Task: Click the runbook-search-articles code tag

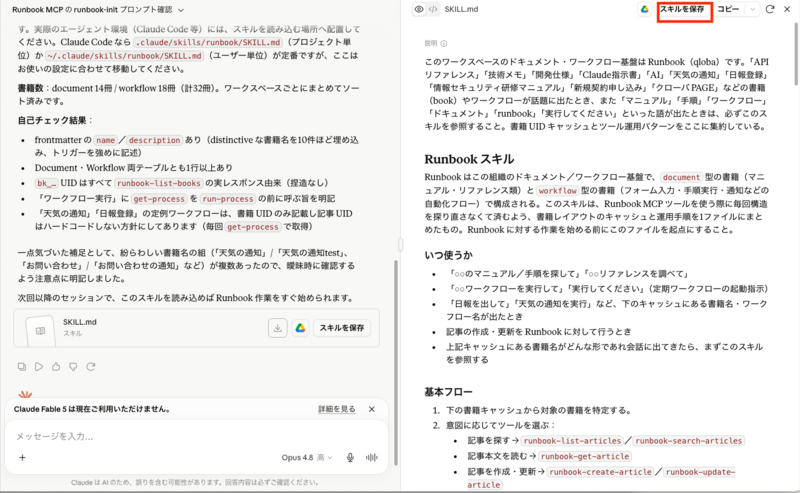Action: (x=689, y=440)
